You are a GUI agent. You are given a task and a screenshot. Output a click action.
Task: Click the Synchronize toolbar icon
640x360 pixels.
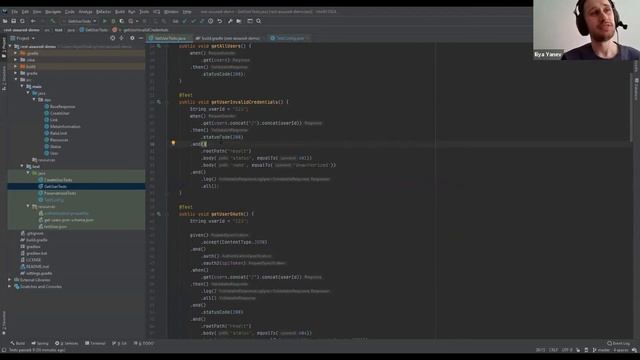point(22,21)
